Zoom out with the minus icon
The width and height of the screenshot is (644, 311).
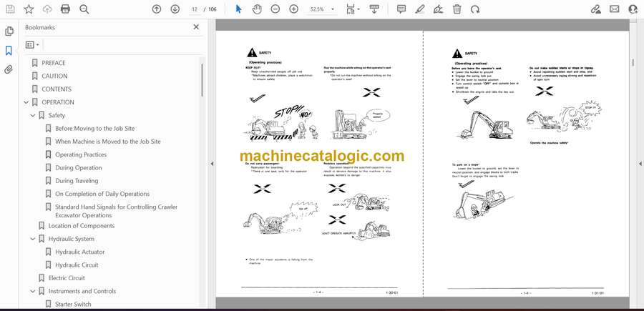coord(275,9)
